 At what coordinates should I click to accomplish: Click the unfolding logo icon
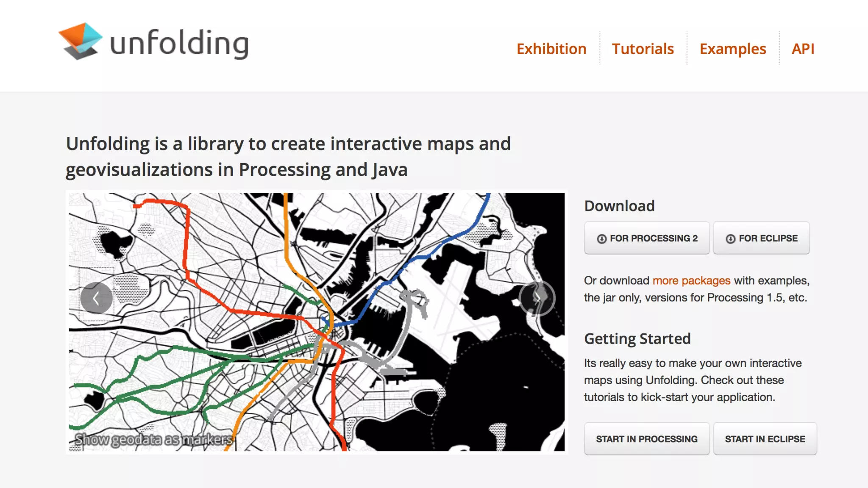(80, 41)
